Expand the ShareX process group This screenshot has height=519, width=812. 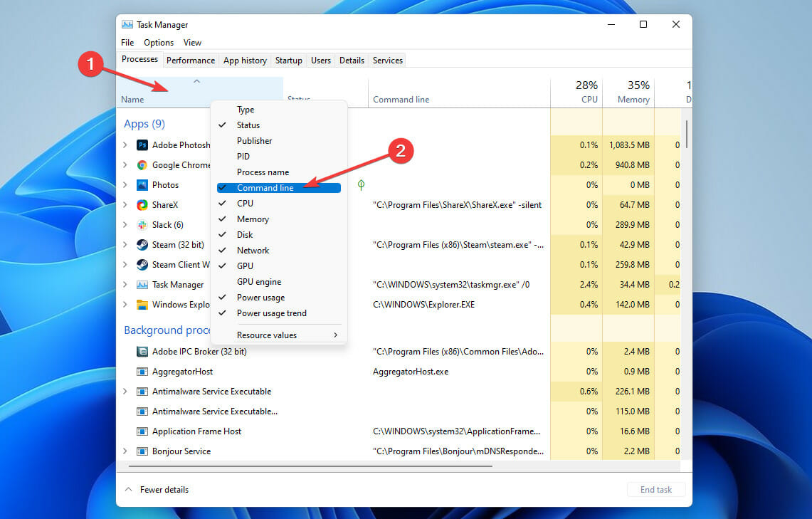[125, 205]
